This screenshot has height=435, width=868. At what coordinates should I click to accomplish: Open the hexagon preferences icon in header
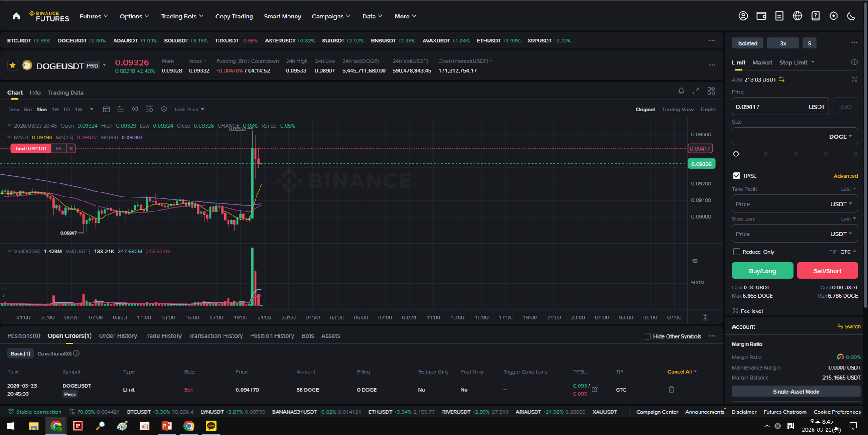pos(833,16)
